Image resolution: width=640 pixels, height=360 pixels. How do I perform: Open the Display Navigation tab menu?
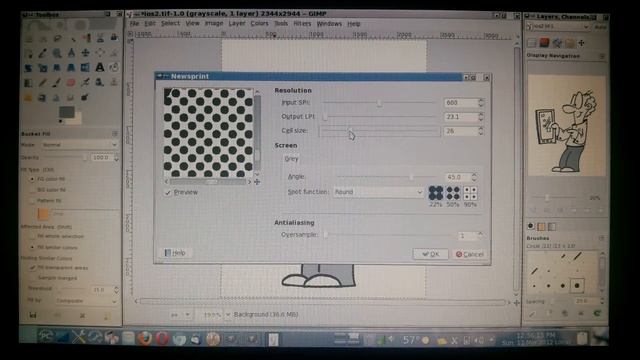click(602, 56)
